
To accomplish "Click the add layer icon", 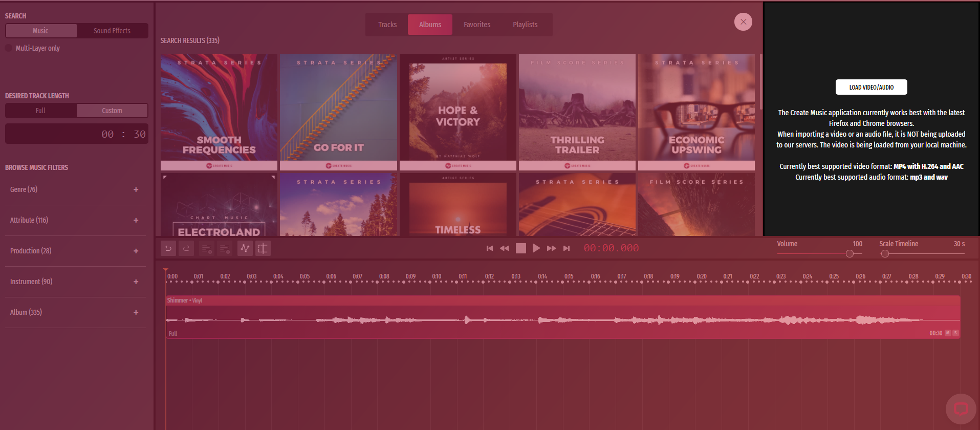I will pos(206,248).
